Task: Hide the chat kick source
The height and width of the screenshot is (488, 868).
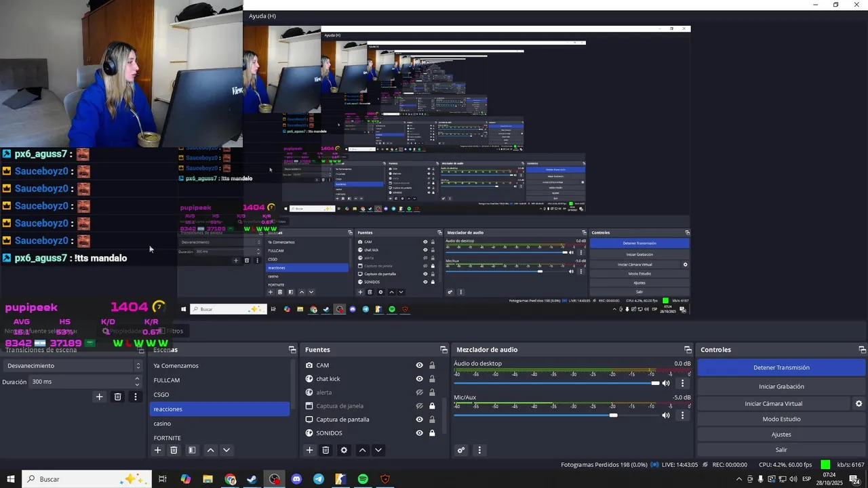Action: click(x=420, y=379)
